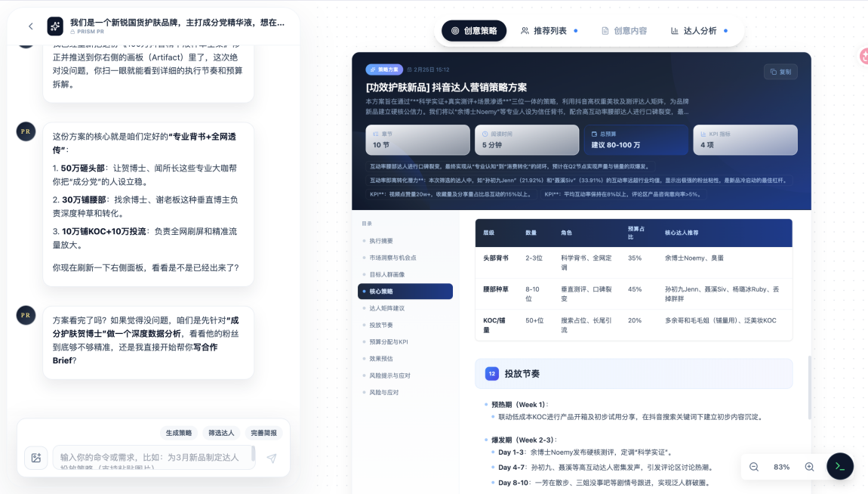Screen dimensions: 868x494
Task: Click the people icon next to 推荐列表
Action: pos(524,30)
